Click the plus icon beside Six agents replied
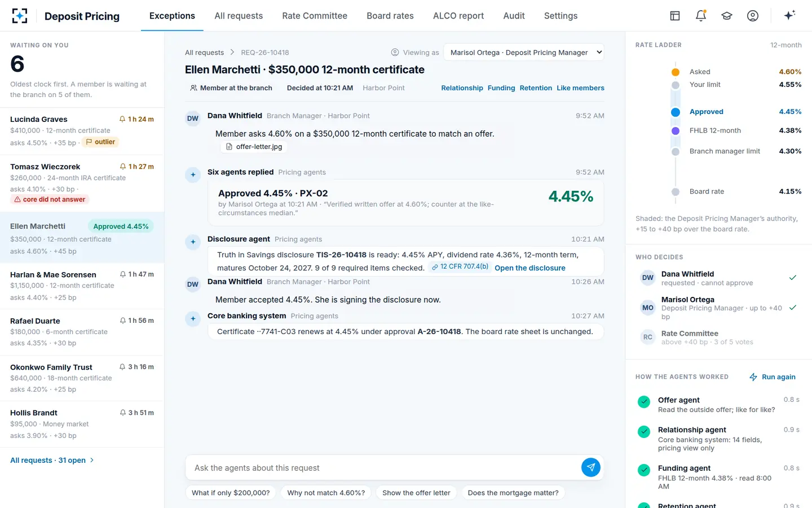The image size is (812, 508). (193, 175)
